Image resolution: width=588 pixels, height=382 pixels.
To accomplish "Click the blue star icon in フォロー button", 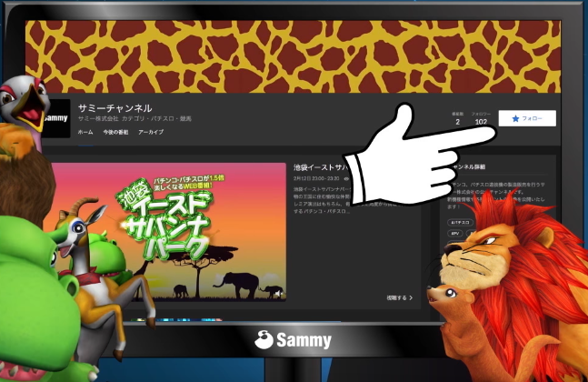I will pyautogui.click(x=515, y=118).
